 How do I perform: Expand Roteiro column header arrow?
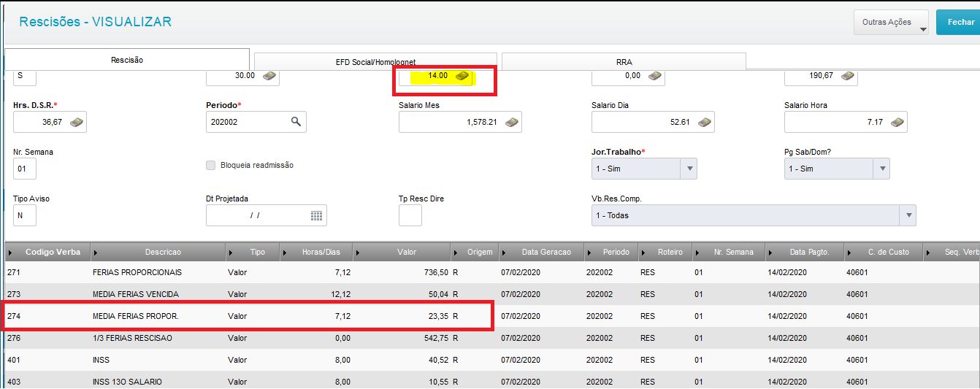(x=644, y=253)
